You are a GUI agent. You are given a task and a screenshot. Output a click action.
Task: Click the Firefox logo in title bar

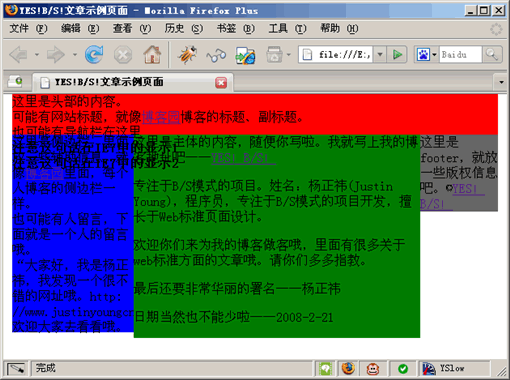[12, 10]
